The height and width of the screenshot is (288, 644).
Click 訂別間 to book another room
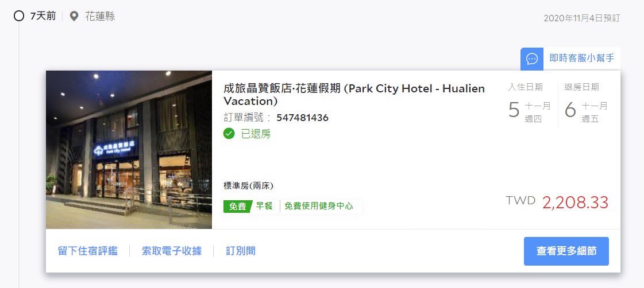(241, 251)
